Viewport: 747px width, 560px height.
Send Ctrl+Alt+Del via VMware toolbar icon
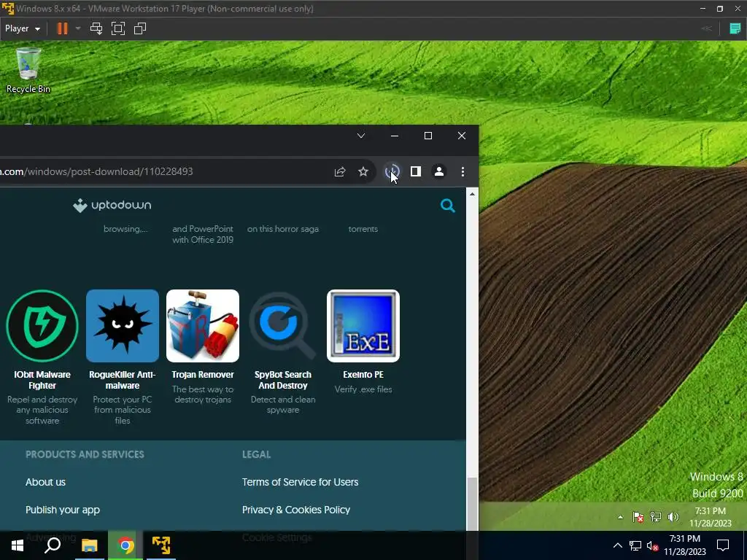click(96, 28)
